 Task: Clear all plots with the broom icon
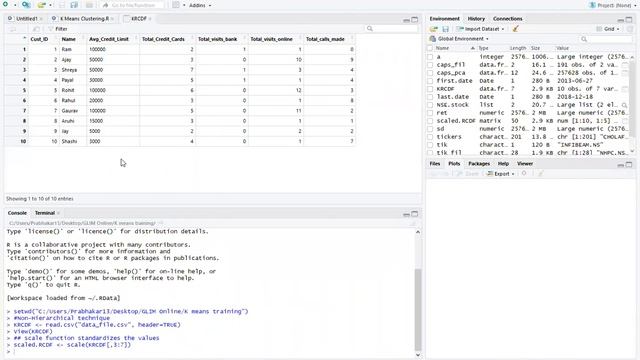point(540,173)
